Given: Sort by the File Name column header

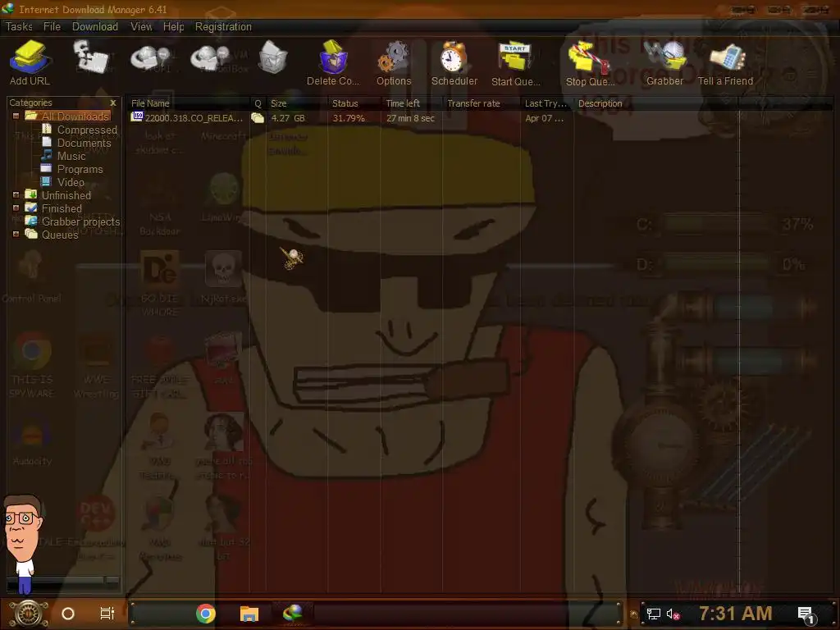Looking at the screenshot, I should [189, 103].
